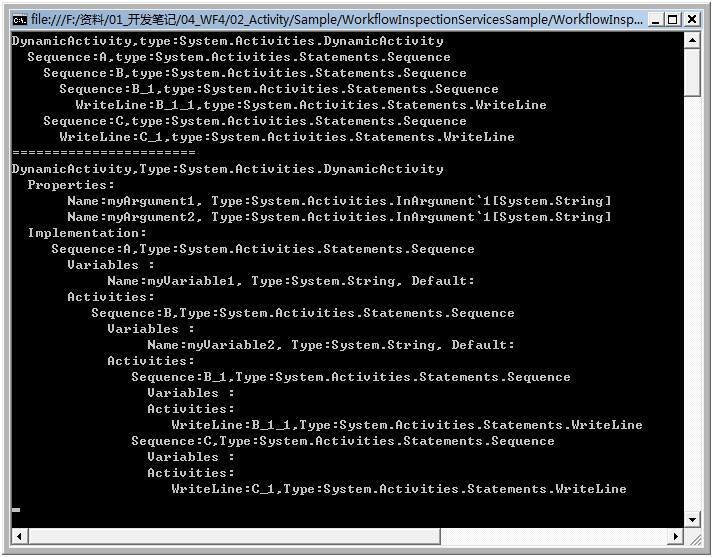713x557 pixels.
Task: Click the horizontal scrollbar right arrow
Action: click(676, 537)
